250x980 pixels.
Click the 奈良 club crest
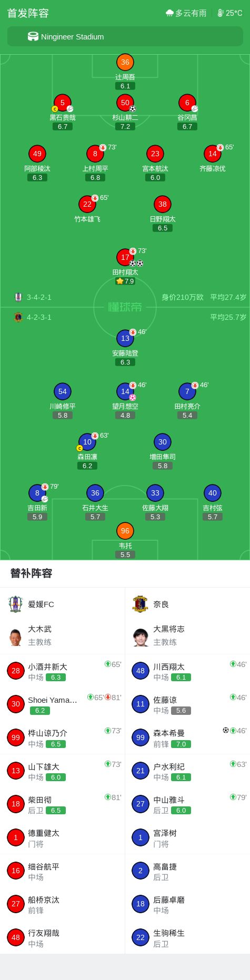point(141,604)
